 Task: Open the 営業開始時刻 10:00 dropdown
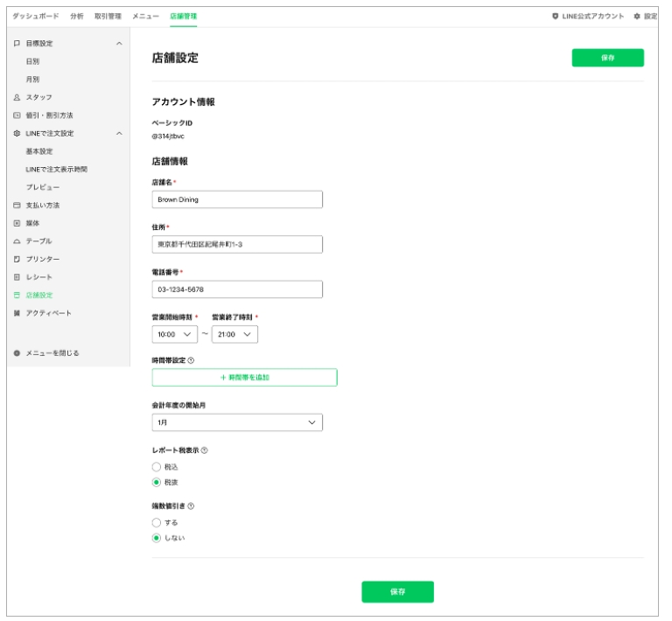click(175, 334)
